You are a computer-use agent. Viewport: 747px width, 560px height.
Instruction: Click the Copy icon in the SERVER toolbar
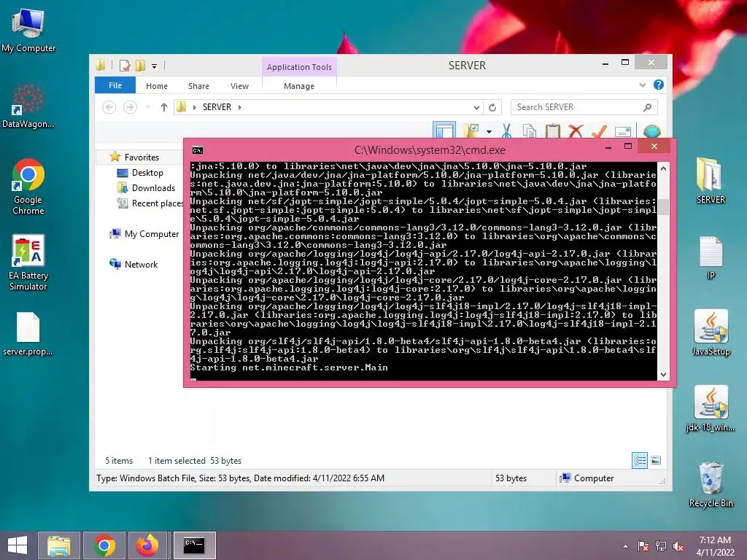[x=529, y=131]
